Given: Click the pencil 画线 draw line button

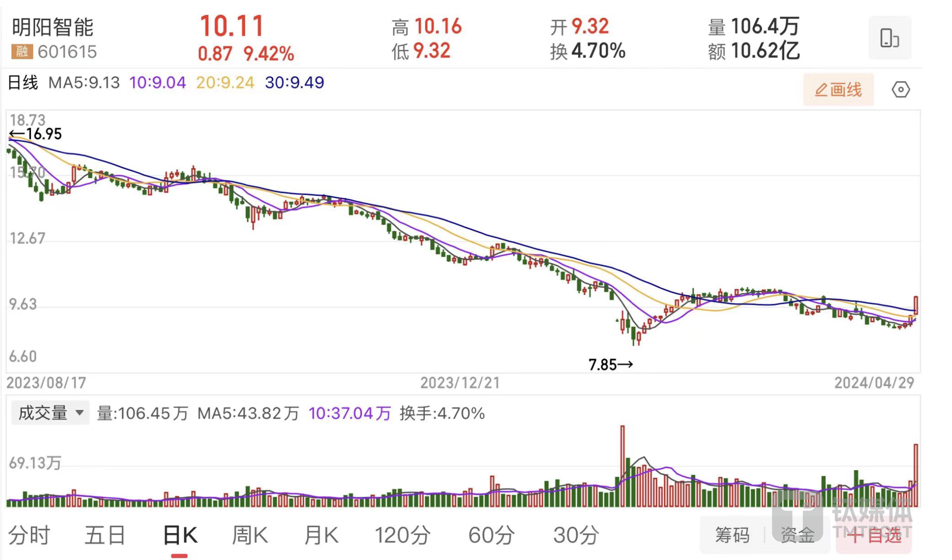Looking at the screenshot, I should pyautogui.click(x=838, y=89).
